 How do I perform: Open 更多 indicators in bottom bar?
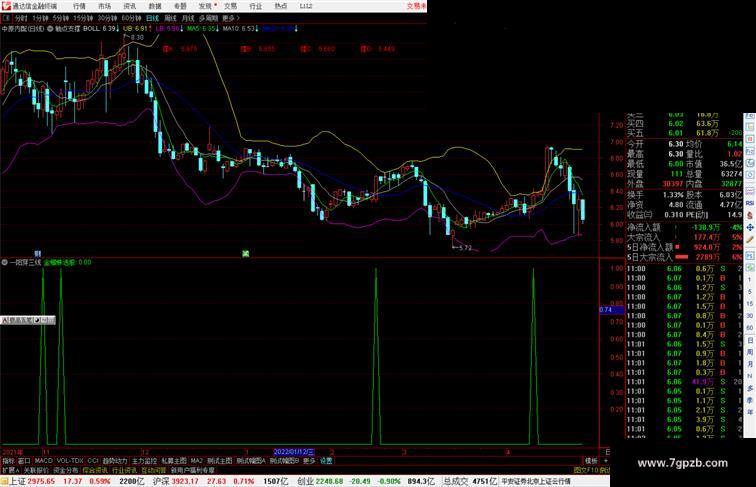pyautogui.click(x=309, y=461)
